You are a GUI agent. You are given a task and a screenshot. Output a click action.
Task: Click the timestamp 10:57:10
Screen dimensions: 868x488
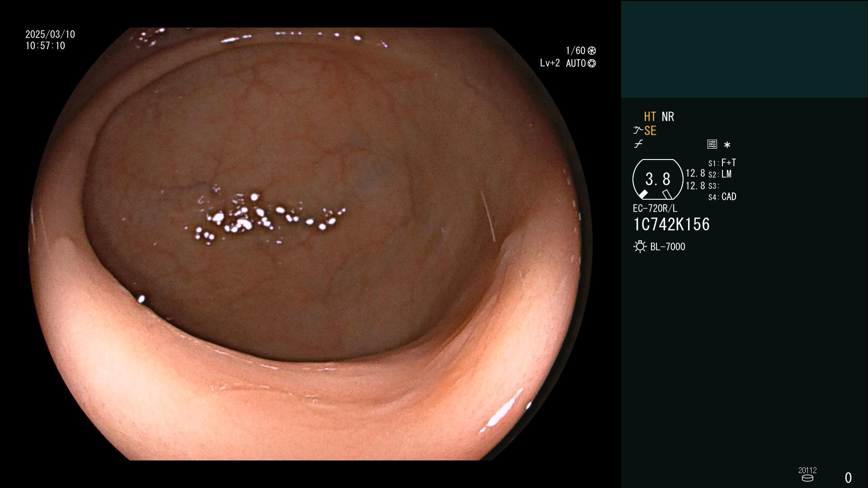45,46
